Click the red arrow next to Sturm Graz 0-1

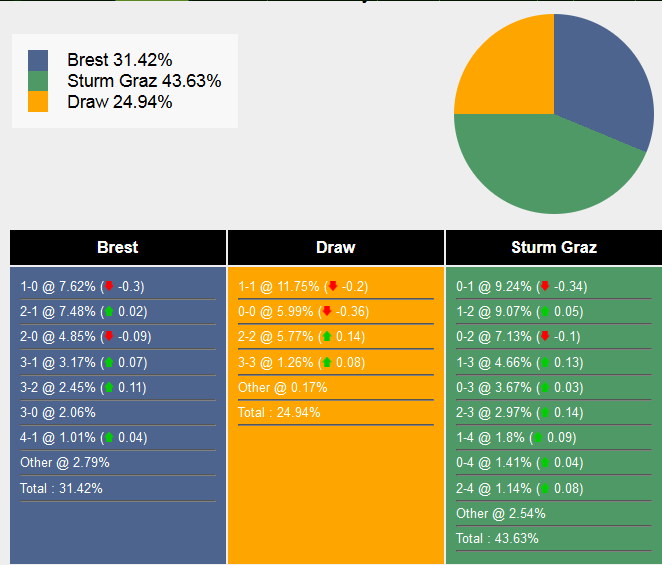(x=544, y=286)
